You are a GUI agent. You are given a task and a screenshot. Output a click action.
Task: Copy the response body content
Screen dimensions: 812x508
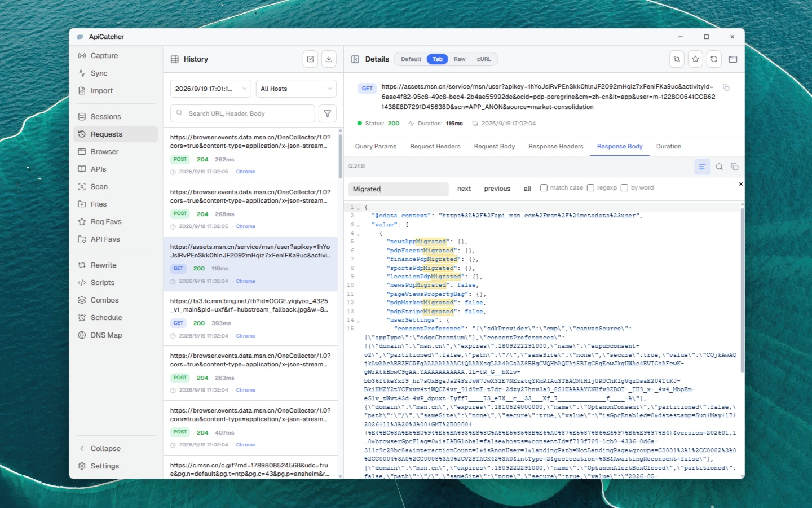(734, 167)
